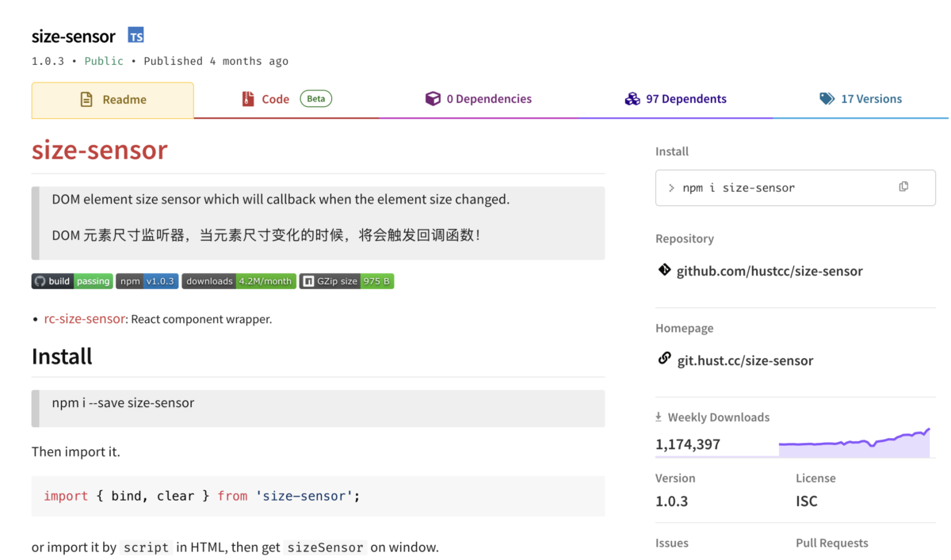
Task: Click the npm i size-sensor install box
Action: pyautogui.click(x=796, y=188)
